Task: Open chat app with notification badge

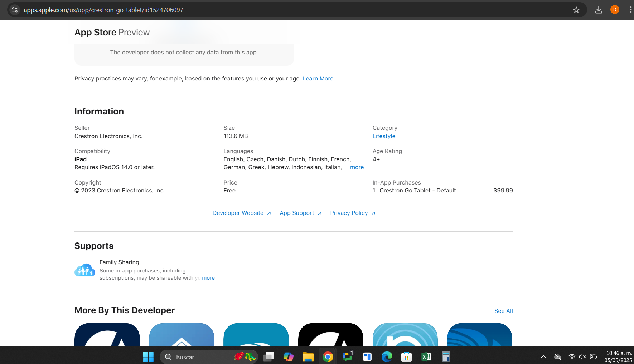Action: 347,357
